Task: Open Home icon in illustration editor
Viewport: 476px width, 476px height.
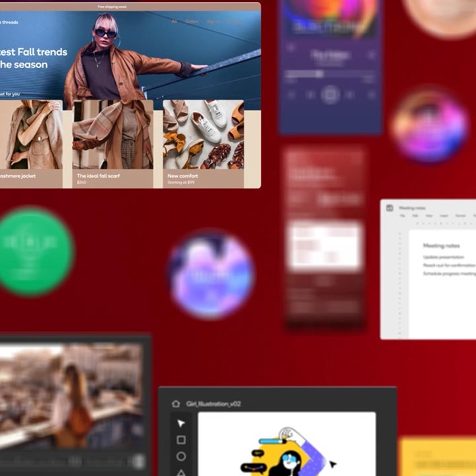Action: [x=176, y=404]
